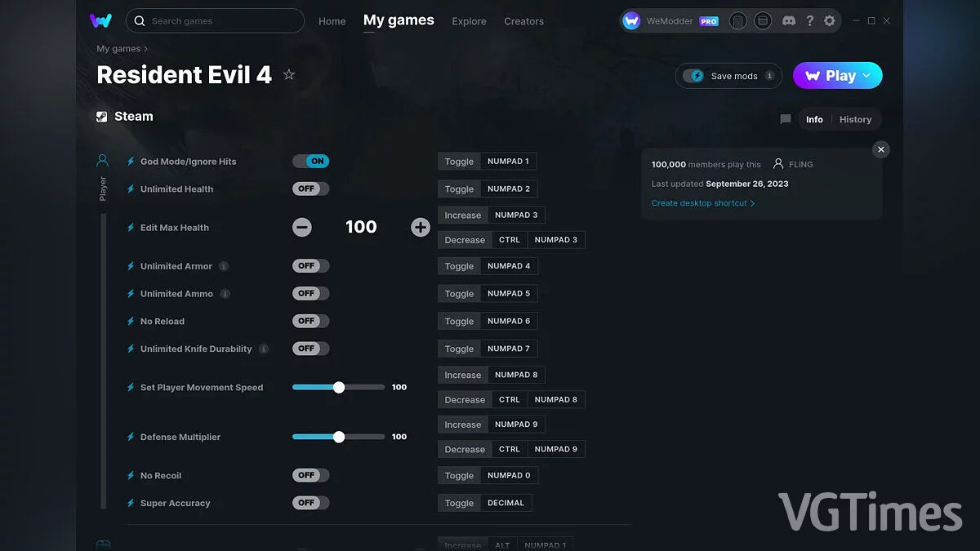Viewport: 980px width, 551px height.
Task: Enable Unlimited Ammo toggle
Action: (311, 294)
